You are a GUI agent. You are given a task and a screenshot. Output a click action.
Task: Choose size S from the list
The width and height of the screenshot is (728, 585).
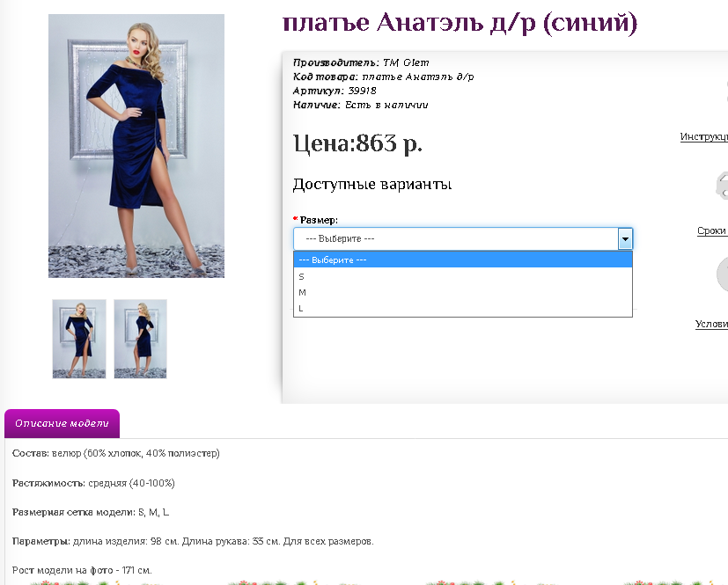463,276
